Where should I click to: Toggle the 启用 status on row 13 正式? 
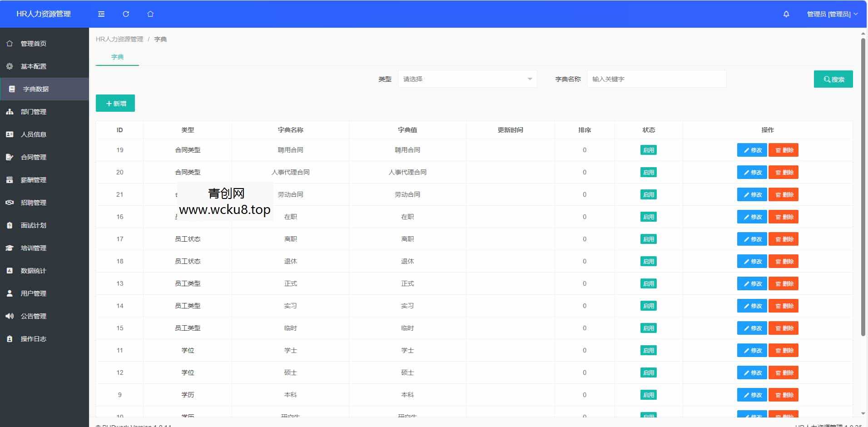coord(648,283)
